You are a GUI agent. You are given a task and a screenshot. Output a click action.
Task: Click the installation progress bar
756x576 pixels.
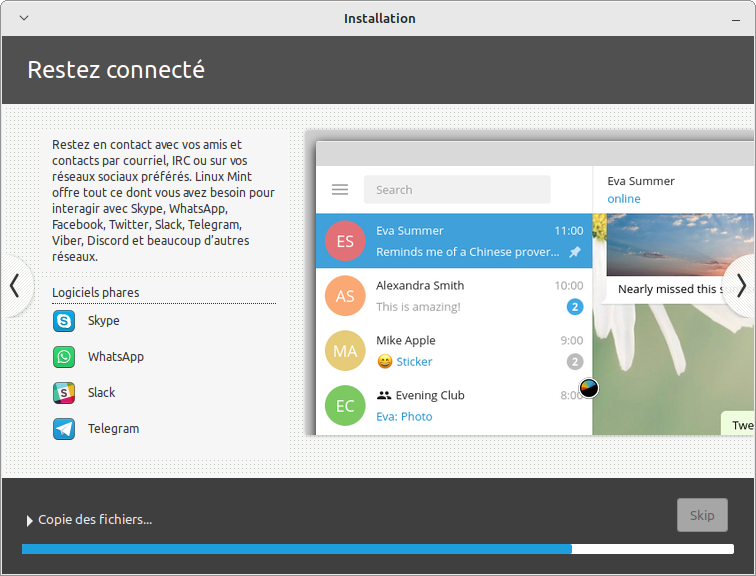click(377, 549)
